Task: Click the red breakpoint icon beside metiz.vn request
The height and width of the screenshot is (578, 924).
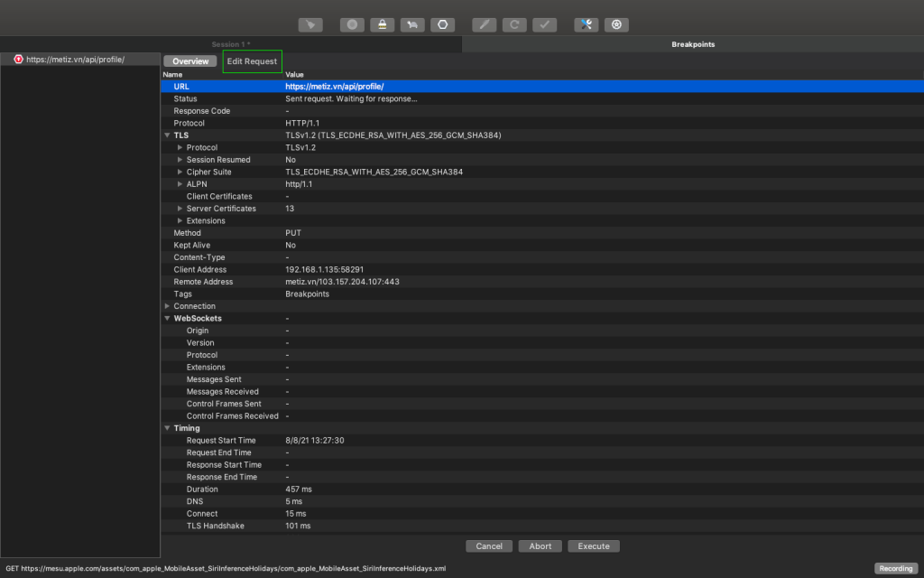Action: point(18,60)
